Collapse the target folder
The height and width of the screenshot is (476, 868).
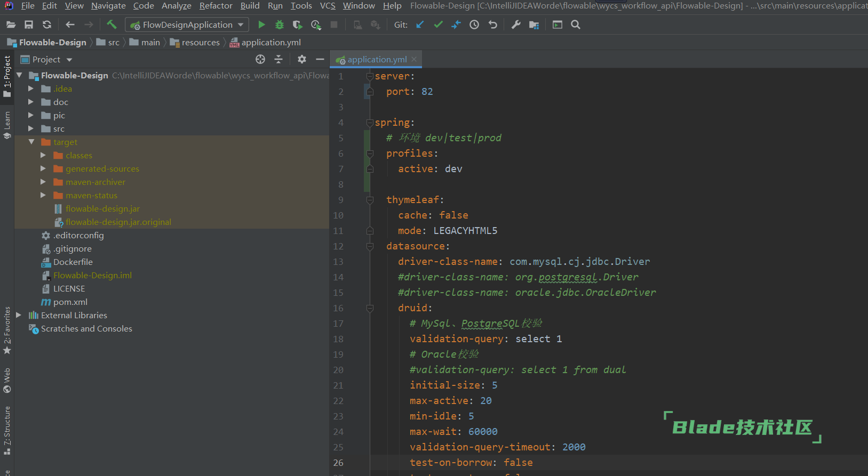pyautogui.click(x=31, y=142)
